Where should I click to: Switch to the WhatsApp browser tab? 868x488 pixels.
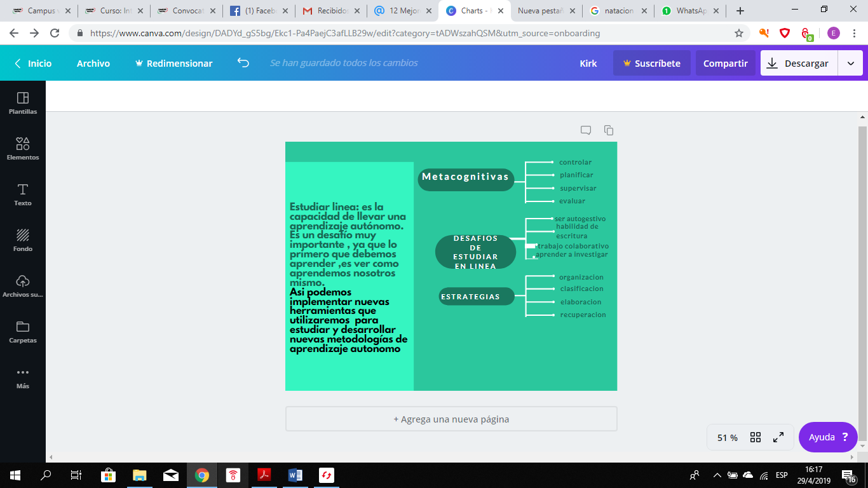coord(693,11)
